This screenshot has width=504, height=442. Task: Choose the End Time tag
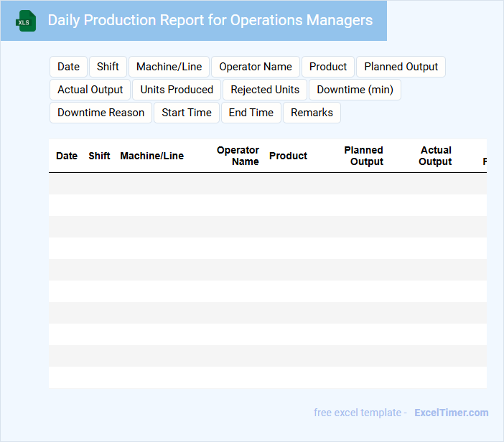point(251,113)
